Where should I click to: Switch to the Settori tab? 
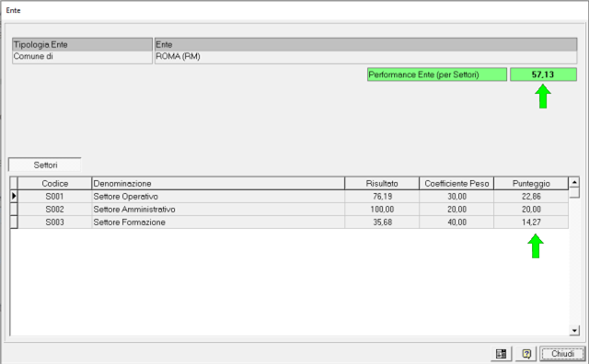point(45,165)
